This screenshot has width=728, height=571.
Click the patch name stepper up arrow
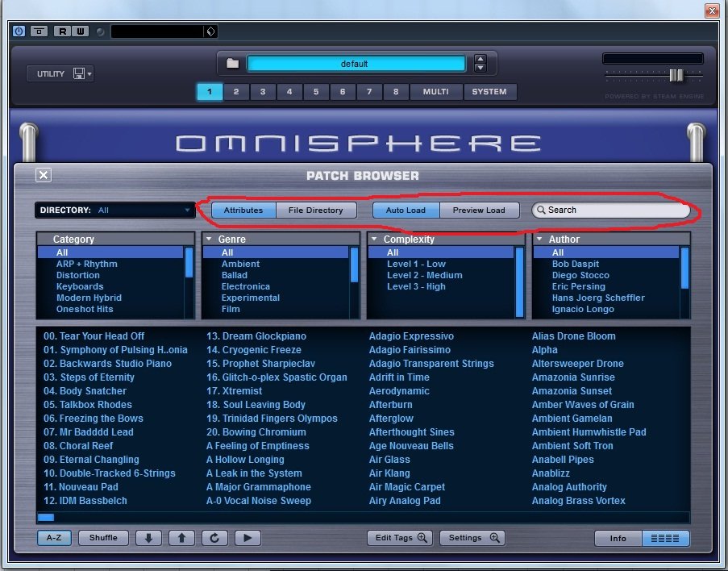pyautogui.click(x=480, y=59)
